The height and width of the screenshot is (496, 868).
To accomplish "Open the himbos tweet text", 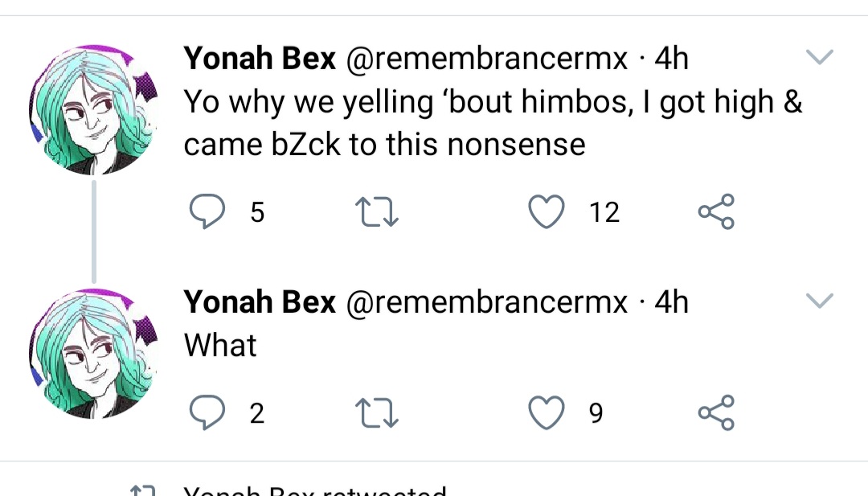I will coord(493,123).
